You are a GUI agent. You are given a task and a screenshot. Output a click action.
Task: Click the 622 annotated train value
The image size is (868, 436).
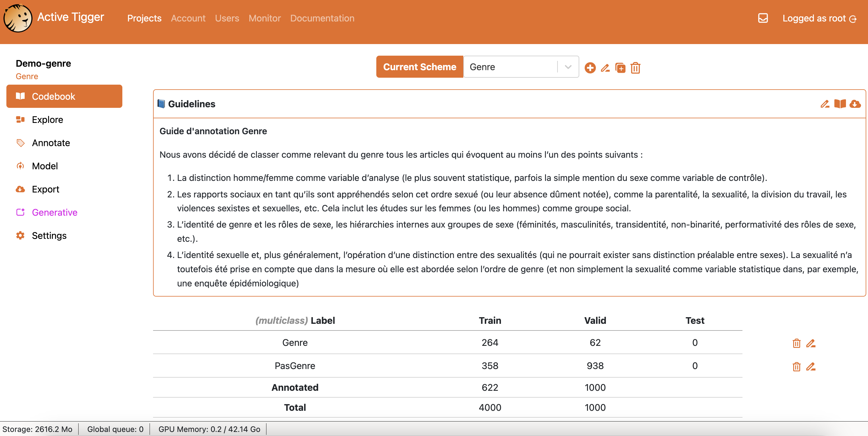click(x=490, y=388)
